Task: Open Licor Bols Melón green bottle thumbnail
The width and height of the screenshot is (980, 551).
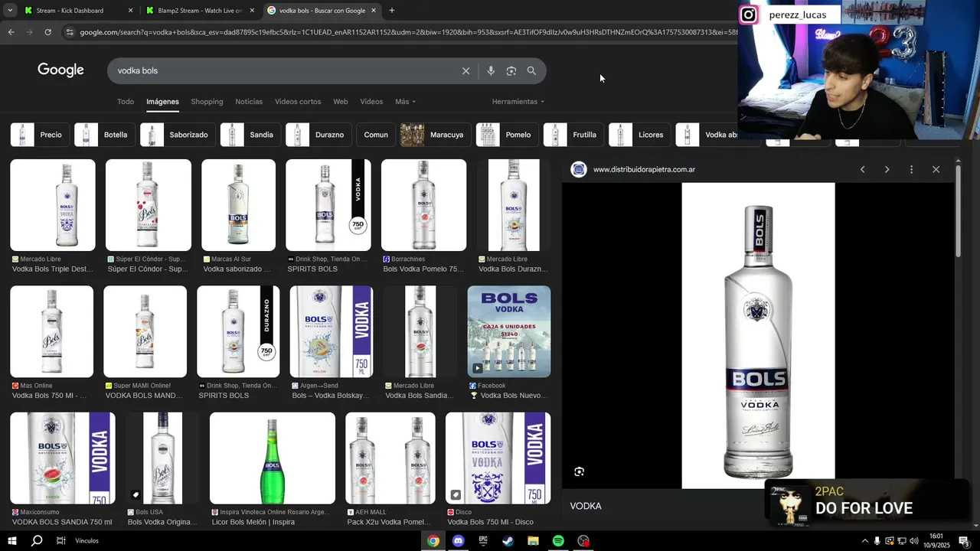Action: [273, 458]
